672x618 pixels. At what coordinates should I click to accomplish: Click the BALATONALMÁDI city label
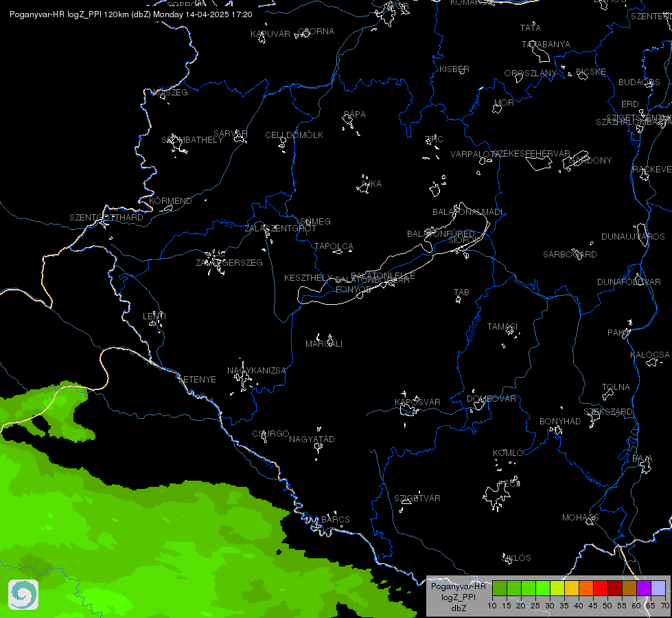coord(468,212)
